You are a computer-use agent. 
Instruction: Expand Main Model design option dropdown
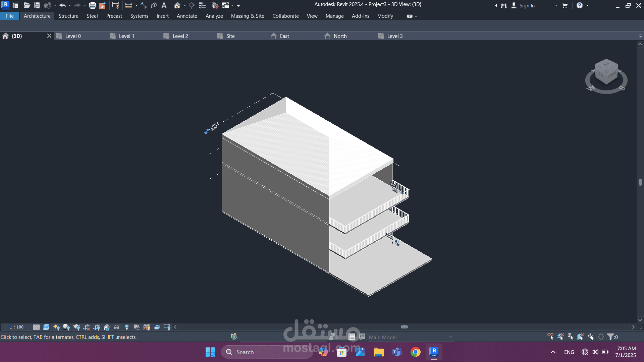pyautogui.click(x=450, y=337)
